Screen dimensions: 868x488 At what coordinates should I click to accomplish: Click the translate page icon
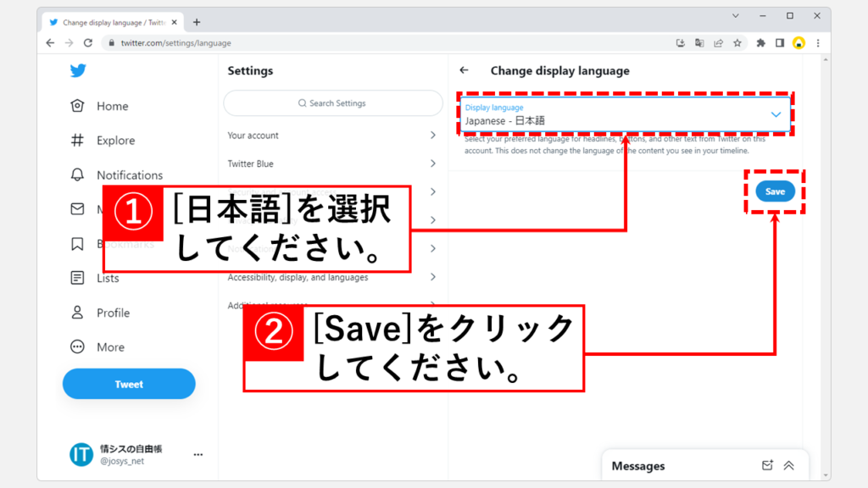click(699, 42)
